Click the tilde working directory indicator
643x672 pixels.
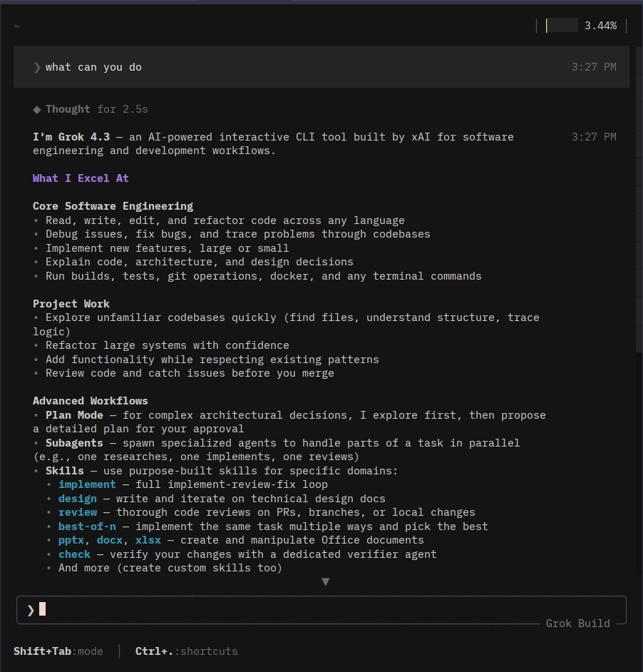tap(16, 26)
